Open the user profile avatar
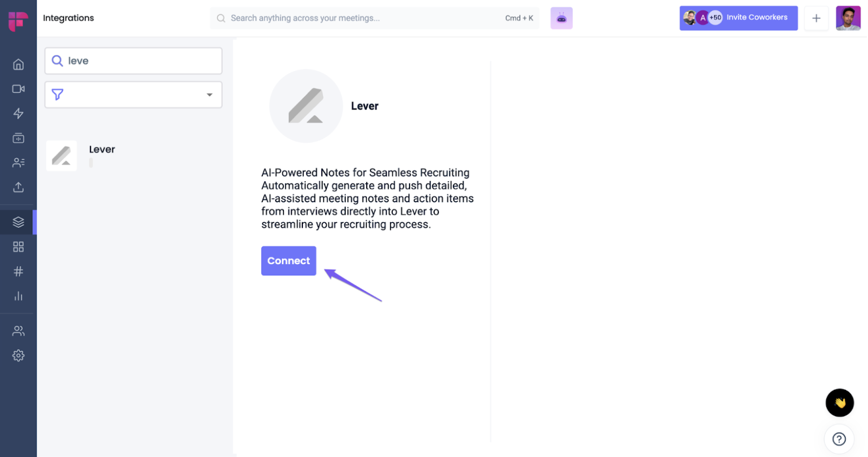 [x=848, y=18]
